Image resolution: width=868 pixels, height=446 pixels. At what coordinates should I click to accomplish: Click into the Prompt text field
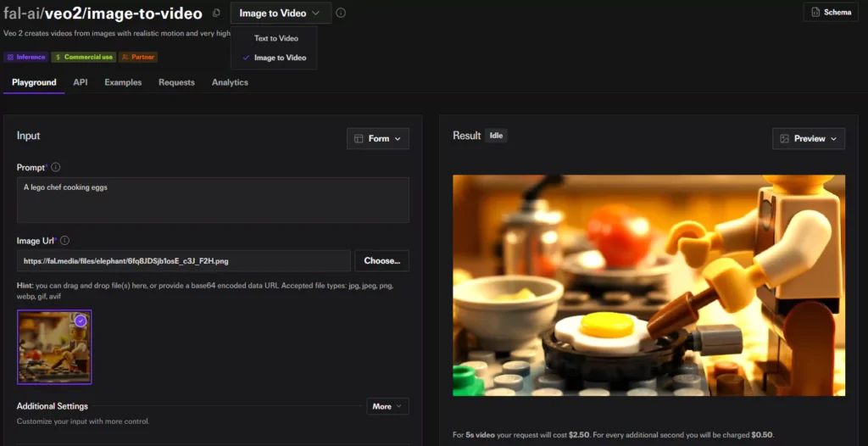tap(213, 200)
